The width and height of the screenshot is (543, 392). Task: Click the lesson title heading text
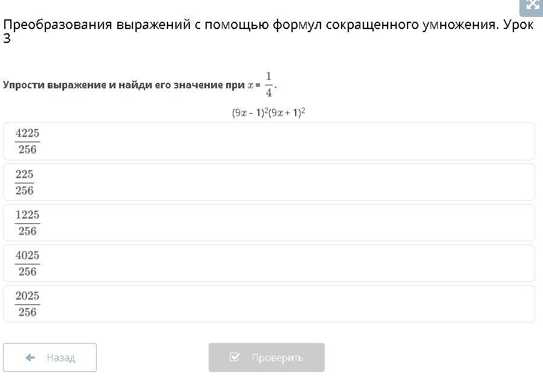click(x=242, y=25)
